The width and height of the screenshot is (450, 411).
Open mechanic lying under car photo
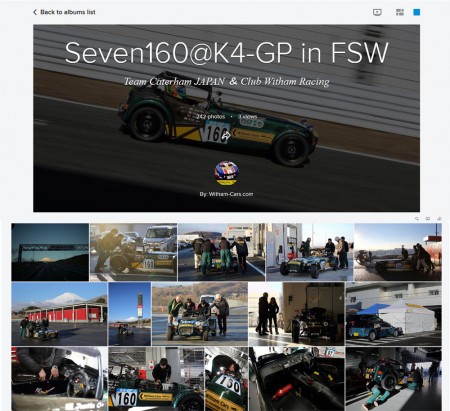pyautogui.click(x=394, y=379)
